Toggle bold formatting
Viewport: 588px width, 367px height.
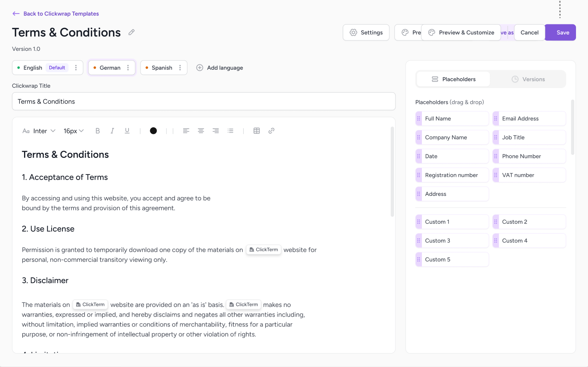97,131
